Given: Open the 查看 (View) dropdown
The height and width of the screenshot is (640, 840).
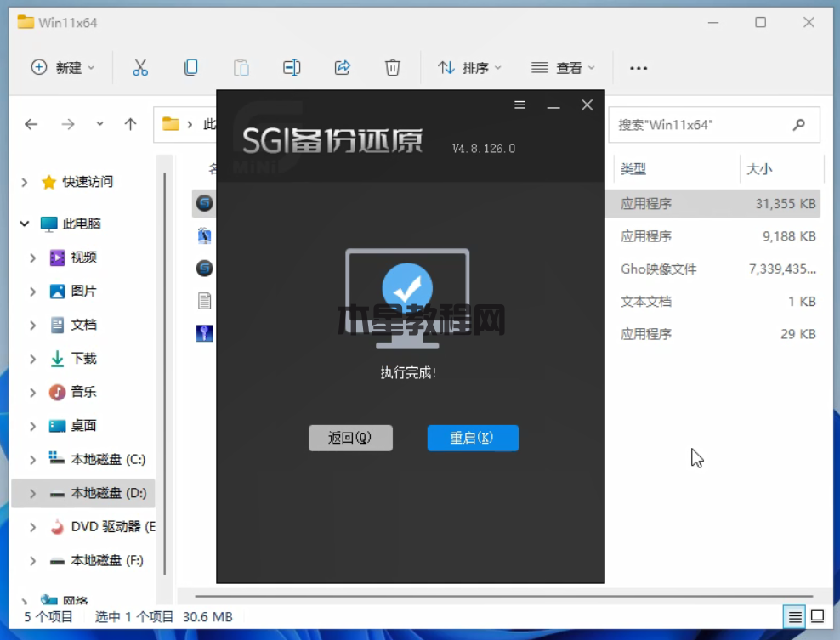Looking at the screenshot, I should (x=563, y=68).
